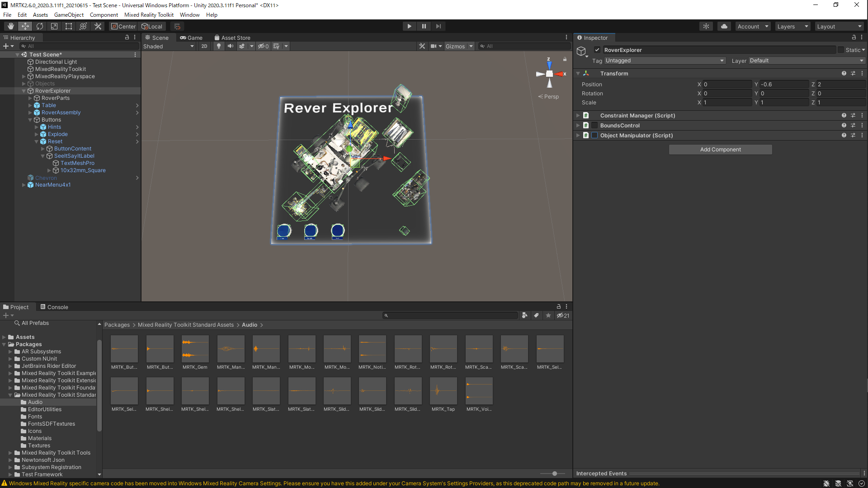
Task: Toggle scene lighting icon
Action: (x=219, y=46)
